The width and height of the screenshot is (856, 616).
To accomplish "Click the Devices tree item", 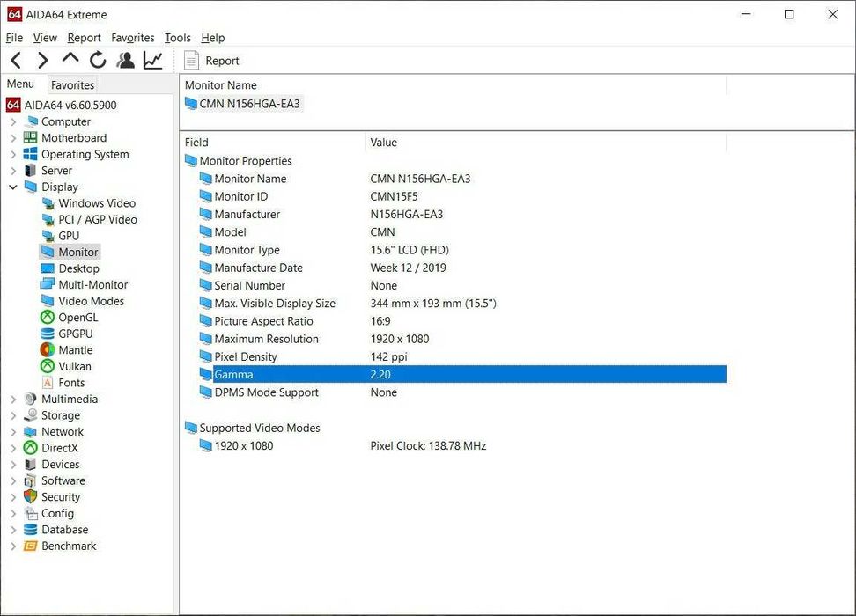I will [x=52, y=465].
